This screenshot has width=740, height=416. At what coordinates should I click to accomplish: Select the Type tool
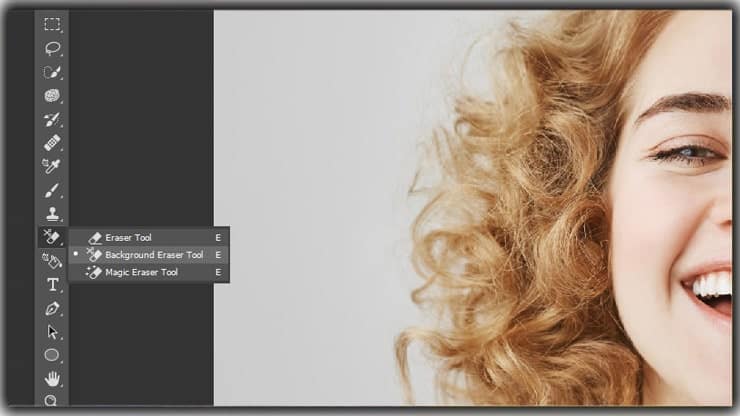[52, 285]
